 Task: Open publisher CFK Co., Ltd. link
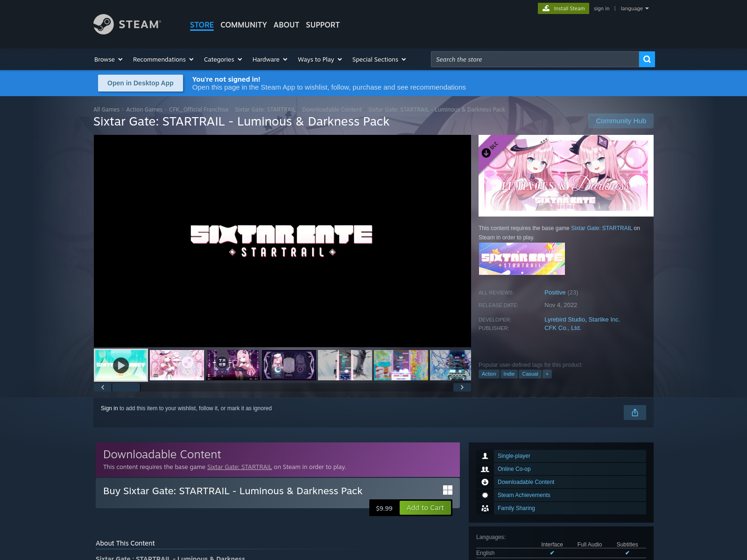point(563,328)
